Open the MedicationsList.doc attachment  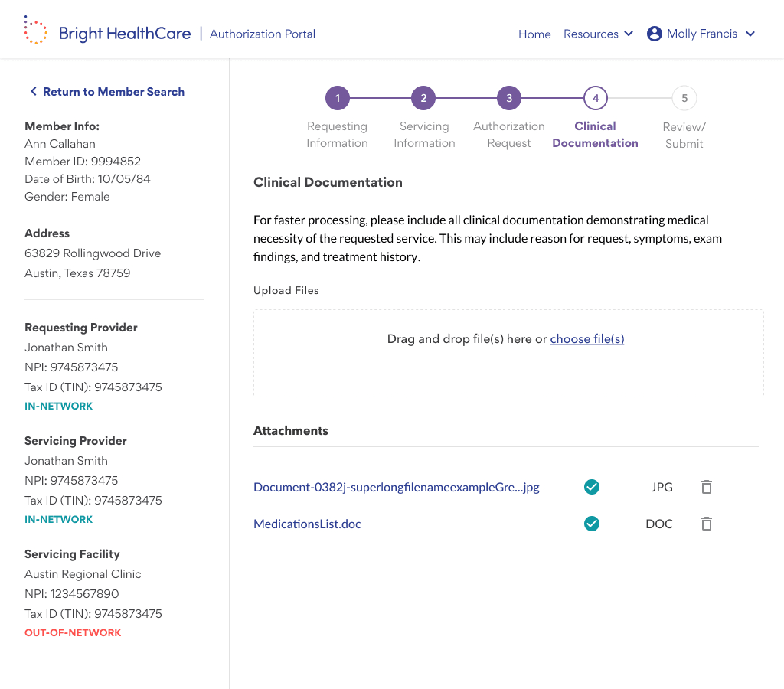pyautogui.click(x=307, y=524)
